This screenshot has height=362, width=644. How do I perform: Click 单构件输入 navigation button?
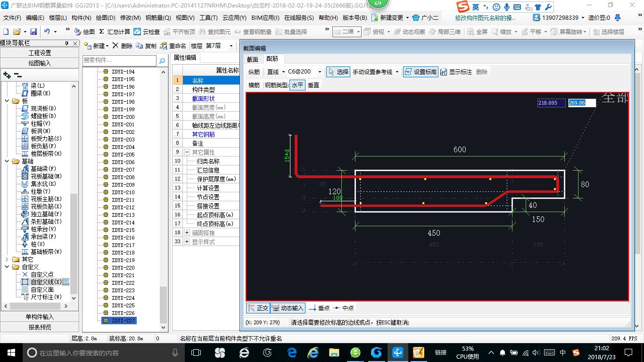(40, 317)
